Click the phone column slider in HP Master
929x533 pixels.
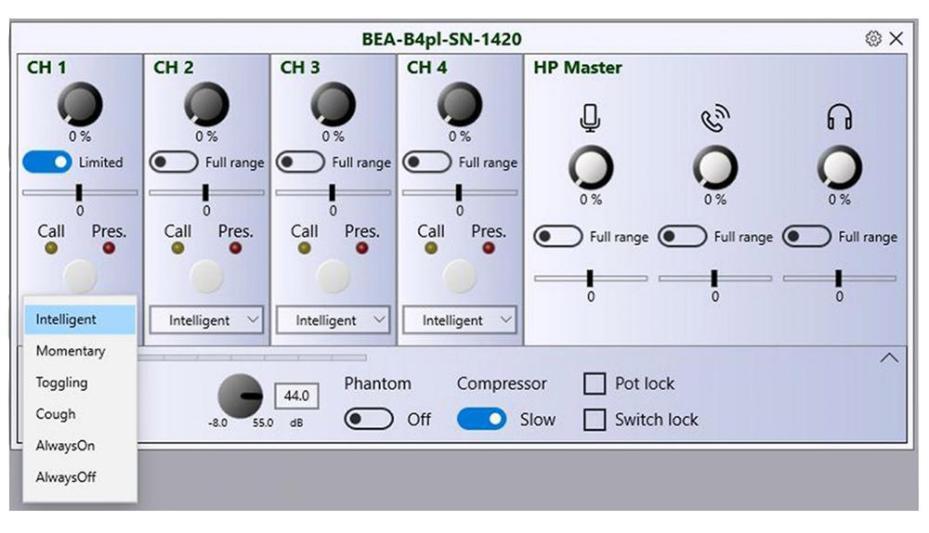pos(715,278)
